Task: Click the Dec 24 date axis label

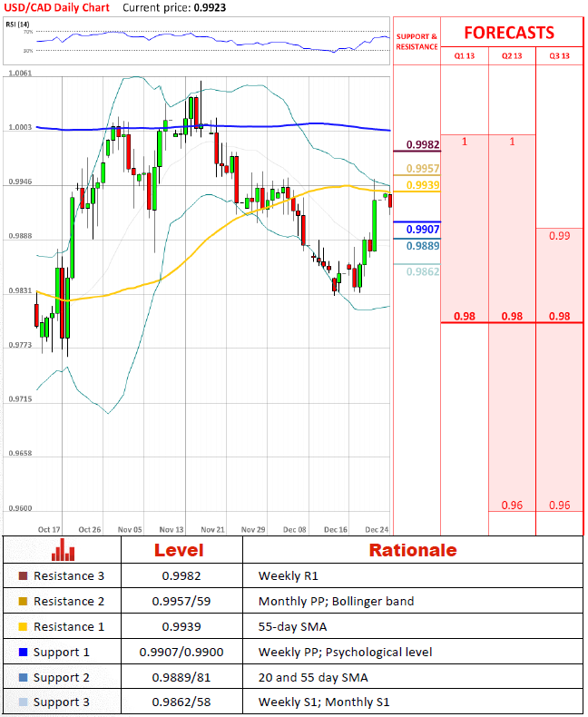Action: coord(377,529)
